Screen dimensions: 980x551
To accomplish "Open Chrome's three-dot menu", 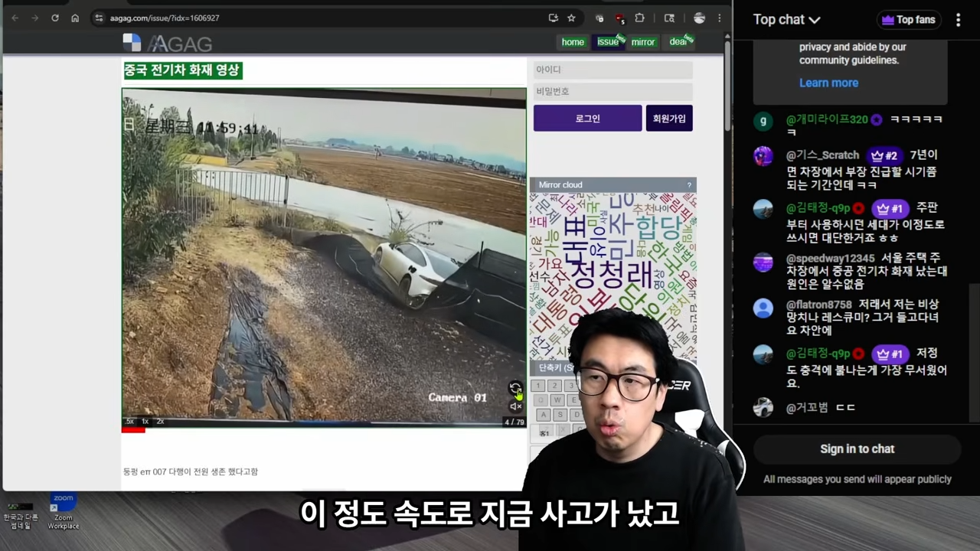I will [719, 18].
